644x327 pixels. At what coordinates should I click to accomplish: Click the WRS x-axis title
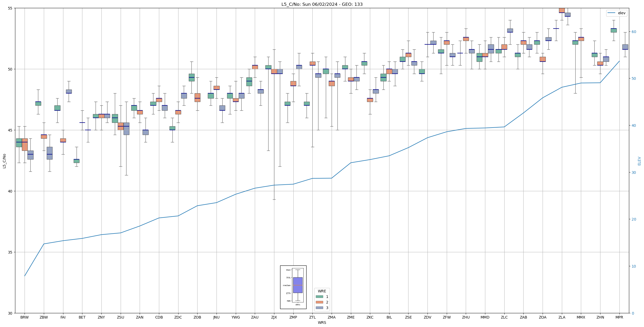coord(322,323)
